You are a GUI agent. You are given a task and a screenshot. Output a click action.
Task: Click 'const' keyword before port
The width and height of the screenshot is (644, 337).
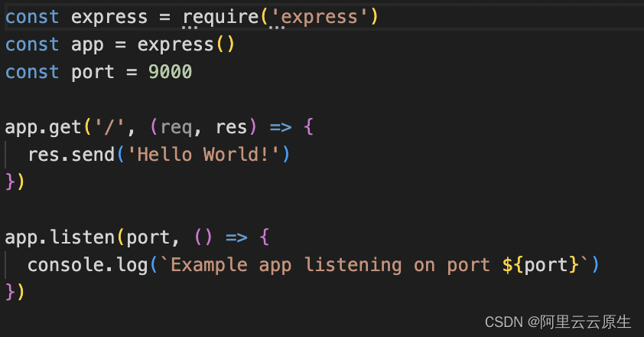point(32,72)
